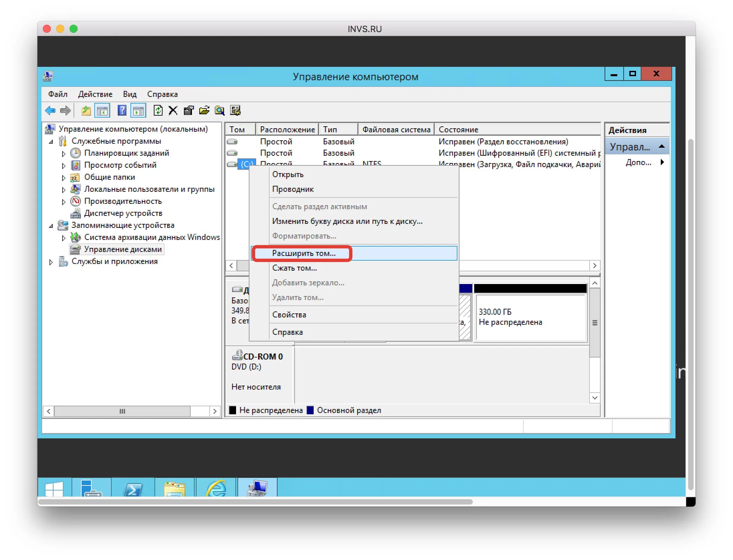
Task: Click the Файловая система column header
Action: pyautogui.click(x=396, y=130)
